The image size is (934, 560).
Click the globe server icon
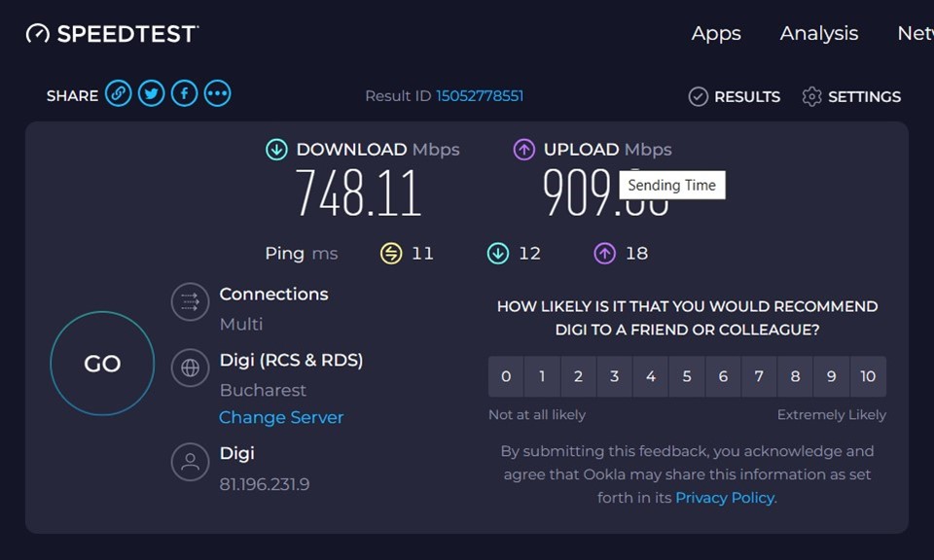[190, 368]
